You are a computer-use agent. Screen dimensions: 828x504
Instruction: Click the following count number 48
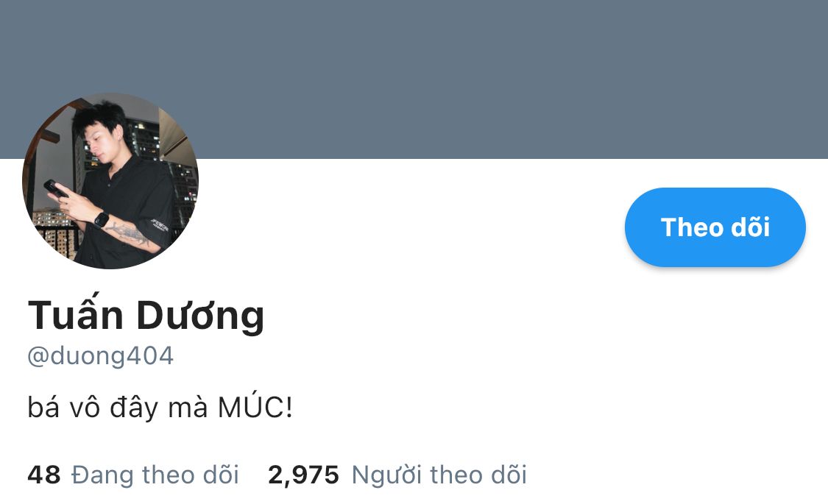[x=44, y=475]
